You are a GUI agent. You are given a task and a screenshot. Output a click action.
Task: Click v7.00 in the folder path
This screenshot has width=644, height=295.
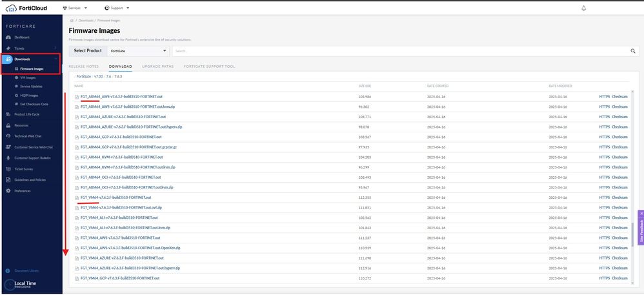(99, 76)
